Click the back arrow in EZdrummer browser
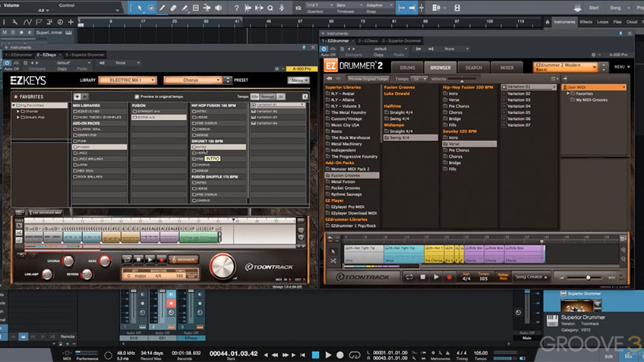The width and height of the screenshot is (644, 362). [330, 79]
